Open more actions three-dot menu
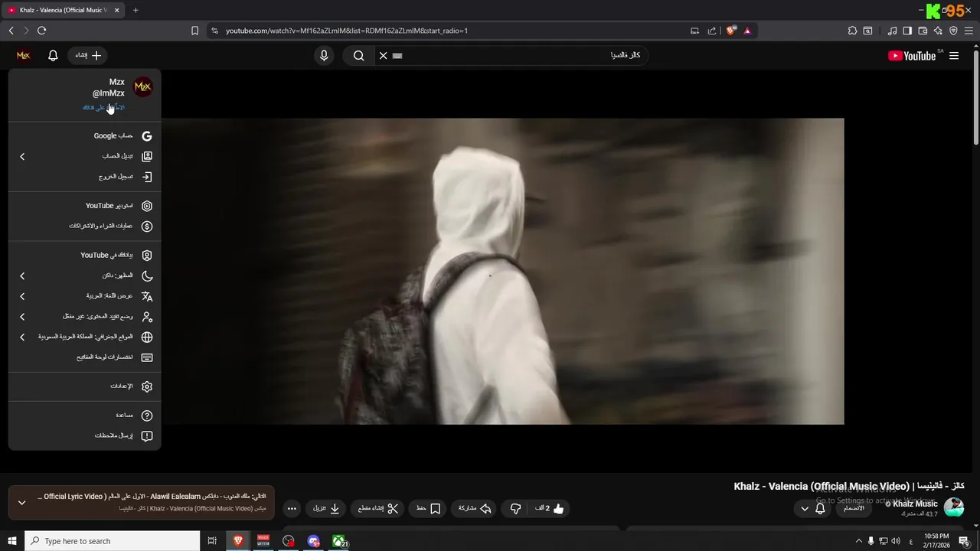Viewport: 980px width, 551px height. (292, 508)
